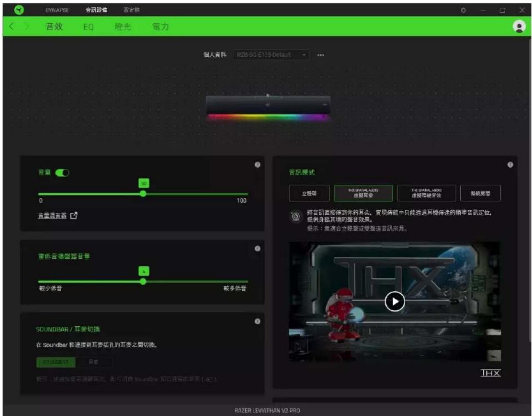Click the SOUNDBAR / 耳麥切換 heading

point(68,329)
